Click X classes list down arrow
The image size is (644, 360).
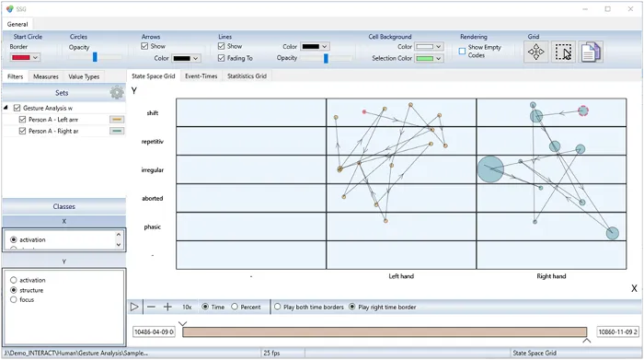tap(119, 245)
